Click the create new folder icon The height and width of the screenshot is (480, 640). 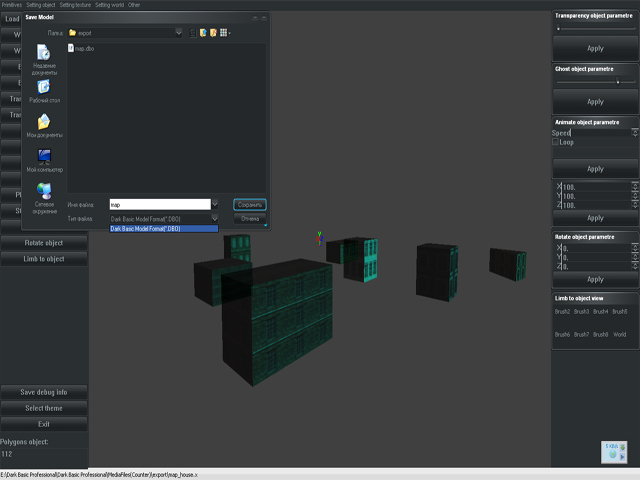213,32
